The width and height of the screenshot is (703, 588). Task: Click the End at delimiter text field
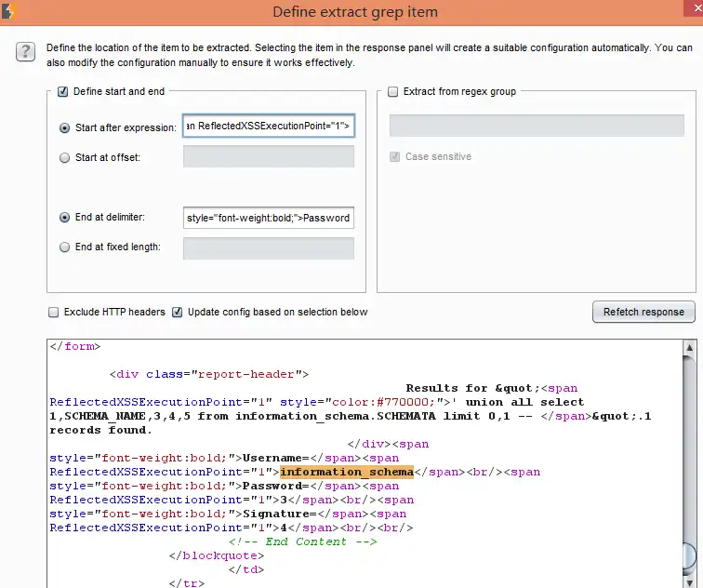[269, 218]
